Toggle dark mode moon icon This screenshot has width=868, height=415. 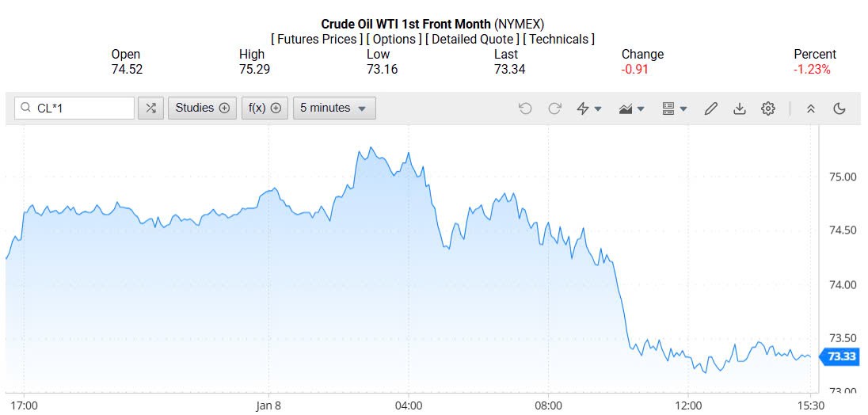point(839,109)
